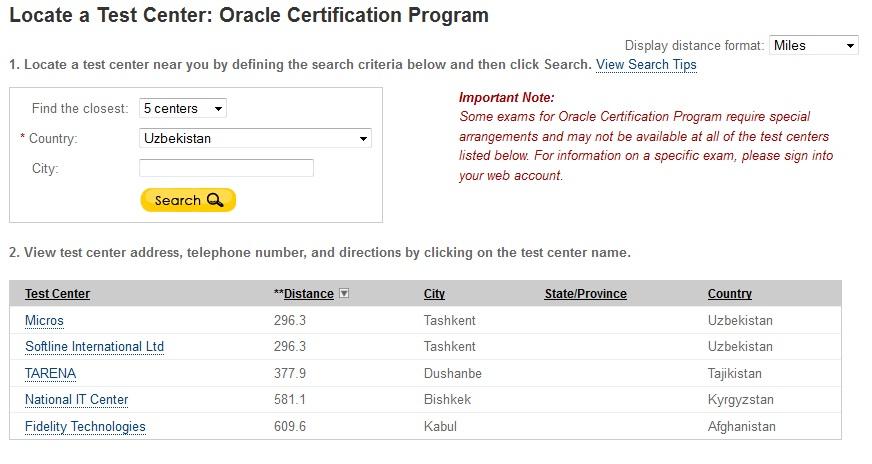Sort results by Distance column header
This screenshot has width=872, height=464.
click(x=308, y=294)
